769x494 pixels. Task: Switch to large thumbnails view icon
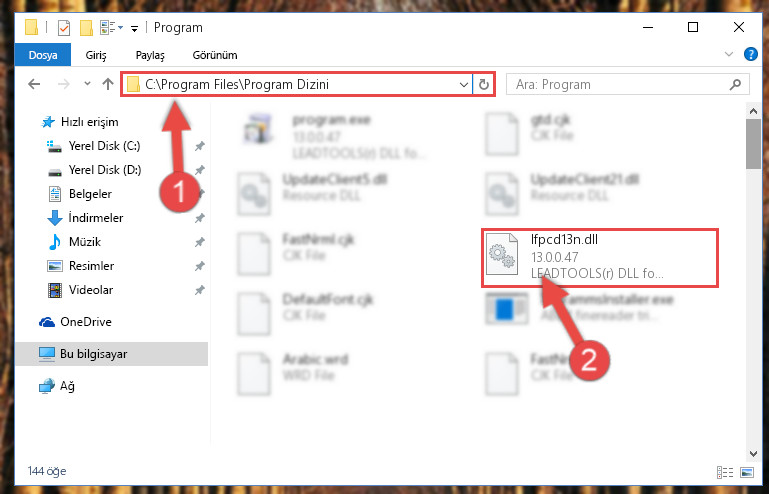[x=747, y=472]
